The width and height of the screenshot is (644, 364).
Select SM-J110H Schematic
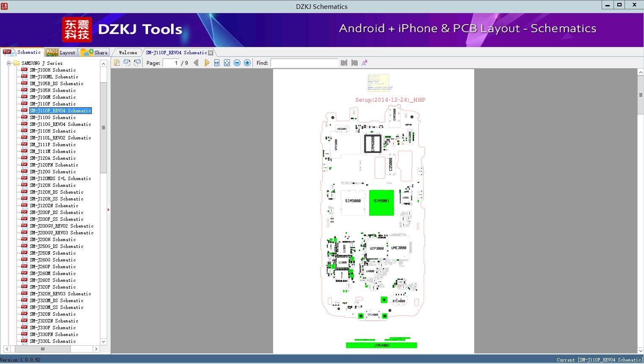click(53, 131)
